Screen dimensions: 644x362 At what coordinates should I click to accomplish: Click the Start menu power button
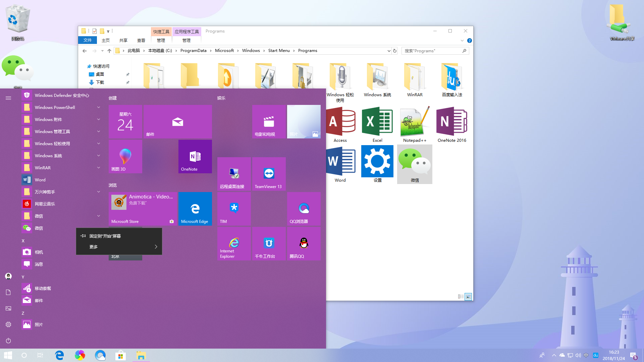click(x=8, y=341)
